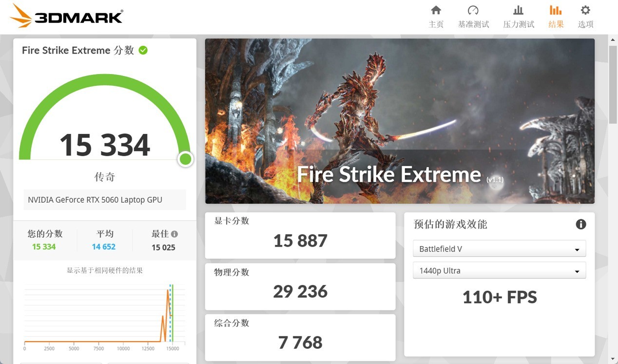Screen dimensions: 618x364
Task: Click the graphics score 15 887
Action: coord(300,241)
